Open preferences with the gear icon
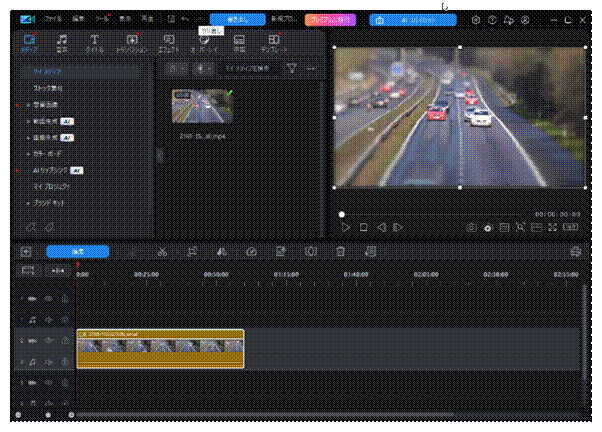602x432 pixels. click(476, 20)
